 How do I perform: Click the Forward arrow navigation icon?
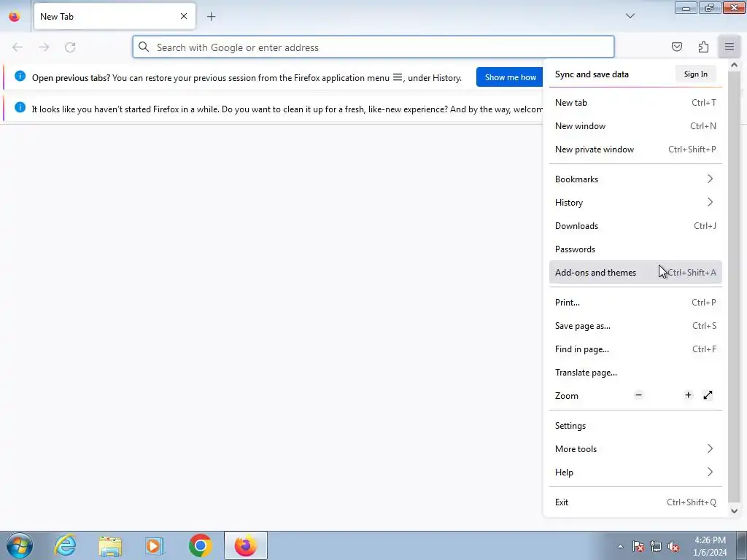click(44, 47)
